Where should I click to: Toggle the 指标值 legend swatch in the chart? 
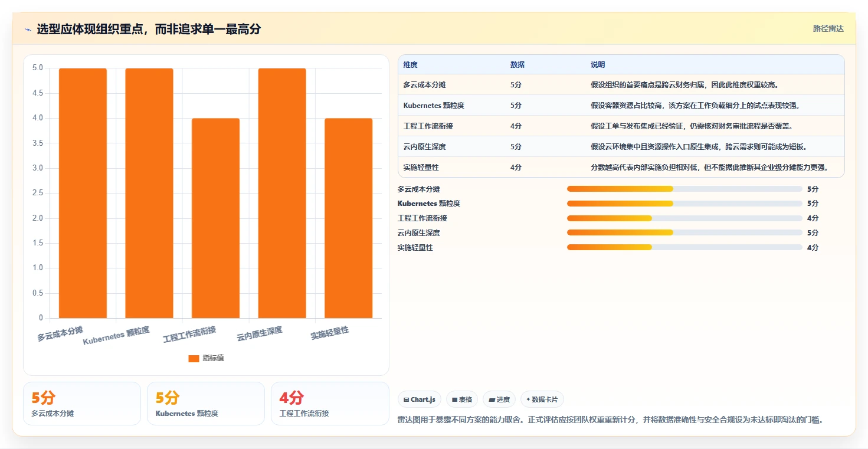point(194,359)
